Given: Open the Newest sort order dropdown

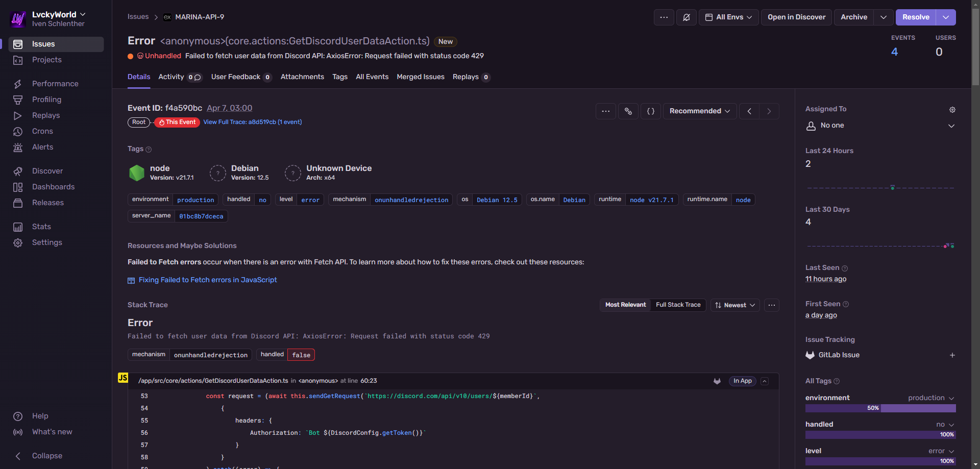Looking at the screenshot, I should (x=735, y=305).
